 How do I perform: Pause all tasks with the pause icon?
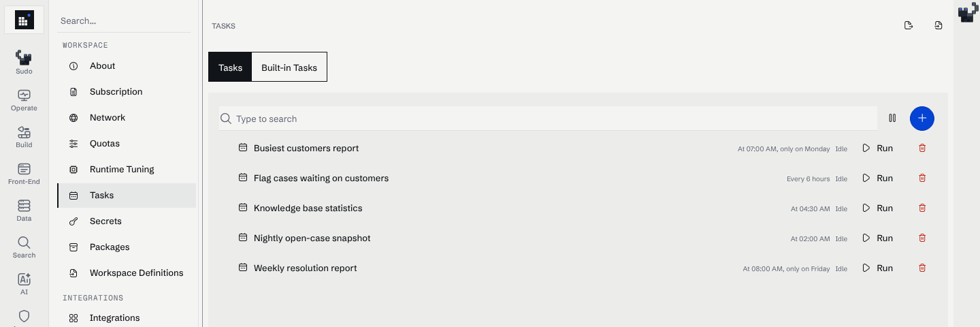892,119
